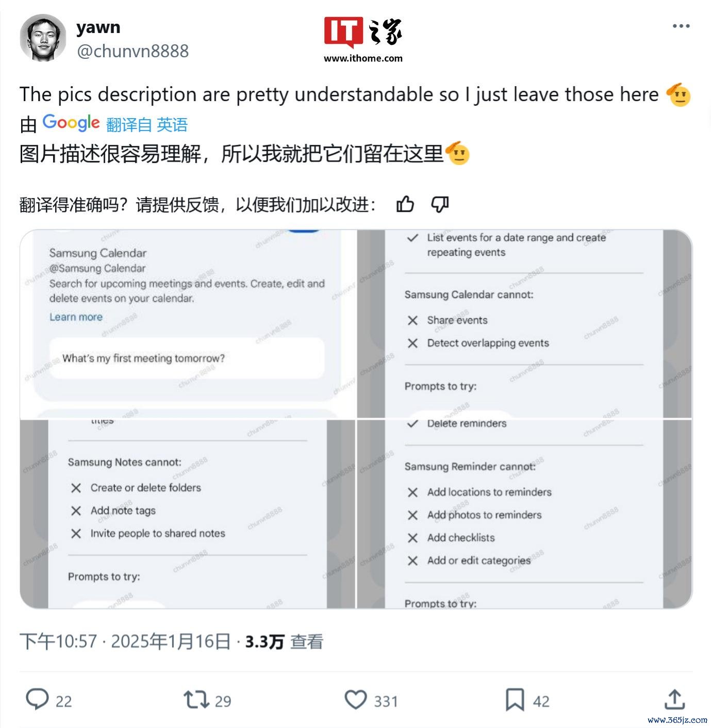Click the yawn display name
The height and width of the screenshot is (728, 711).
98,27
